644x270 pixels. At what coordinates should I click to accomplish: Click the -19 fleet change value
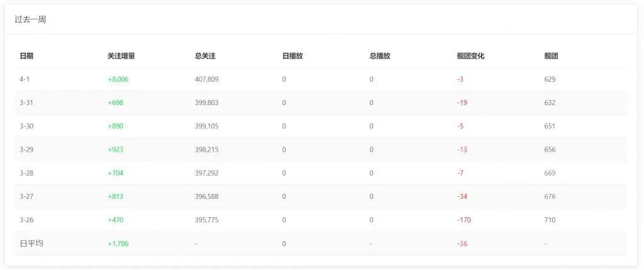point(462,103)
